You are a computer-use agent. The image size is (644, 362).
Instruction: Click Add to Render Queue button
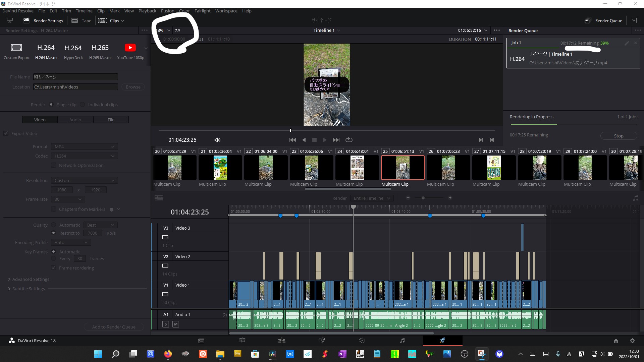pyautogui.click(x=114, y=327)
